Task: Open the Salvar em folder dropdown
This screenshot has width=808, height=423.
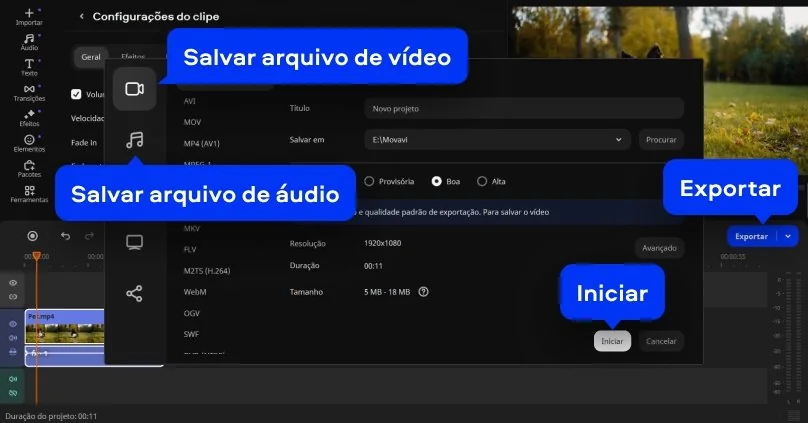Action: click(497, 140)
